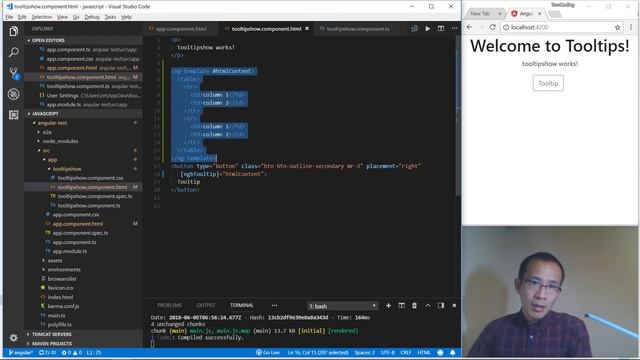Open karma.conf.js in the file tree

point(63,306)
